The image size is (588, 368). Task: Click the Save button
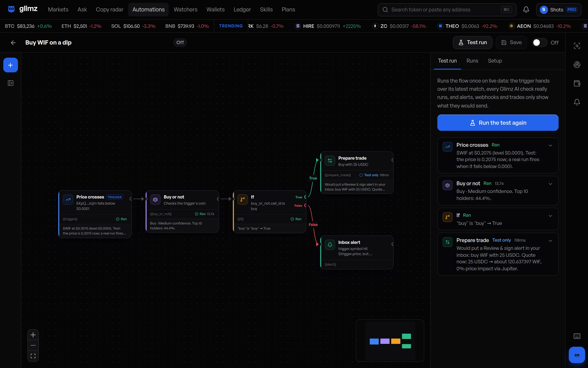(511, 43)
